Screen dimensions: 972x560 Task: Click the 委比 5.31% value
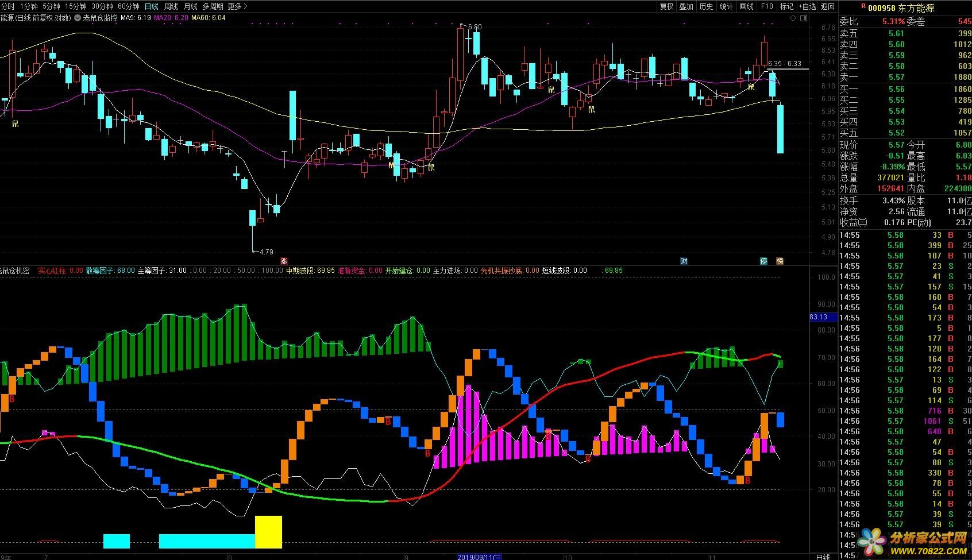pos(894,22)
